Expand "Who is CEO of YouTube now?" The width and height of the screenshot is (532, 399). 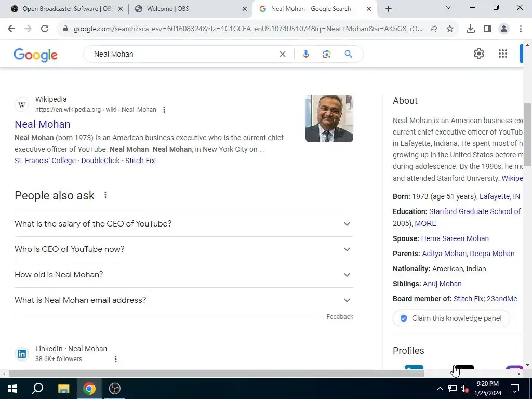point(184,249)
